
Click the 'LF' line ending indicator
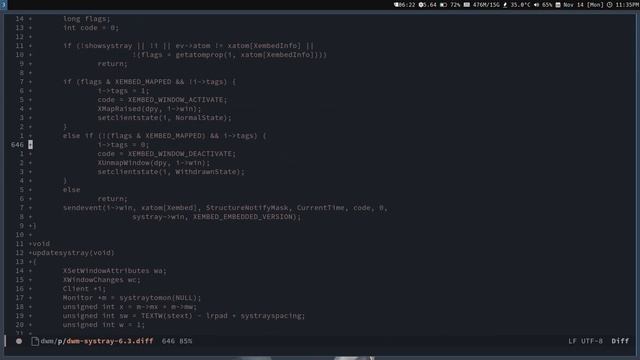[x=573, y=341]
